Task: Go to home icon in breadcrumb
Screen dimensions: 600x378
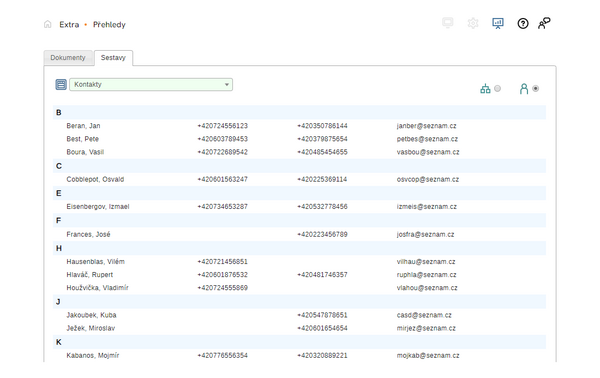Action: click(47, 24)
